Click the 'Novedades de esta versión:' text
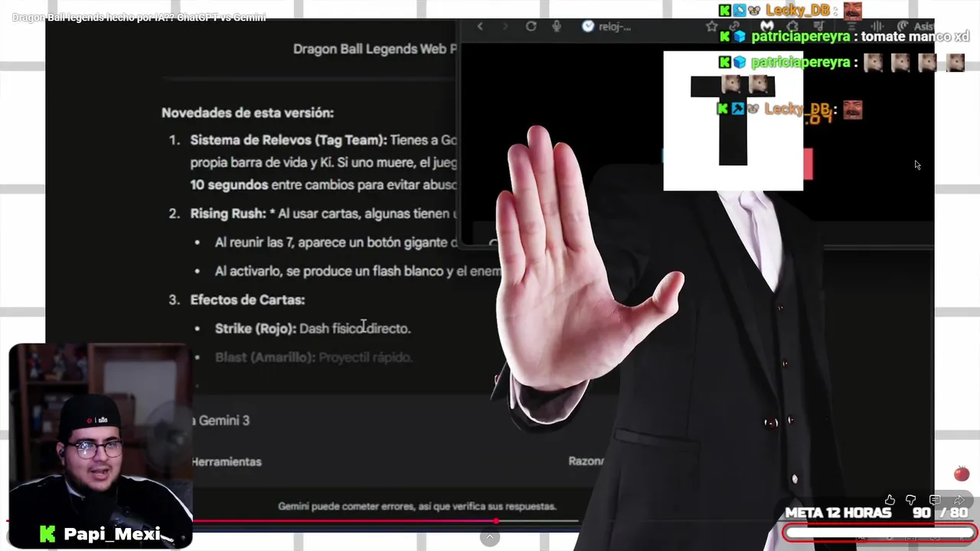 coord(247,112)
